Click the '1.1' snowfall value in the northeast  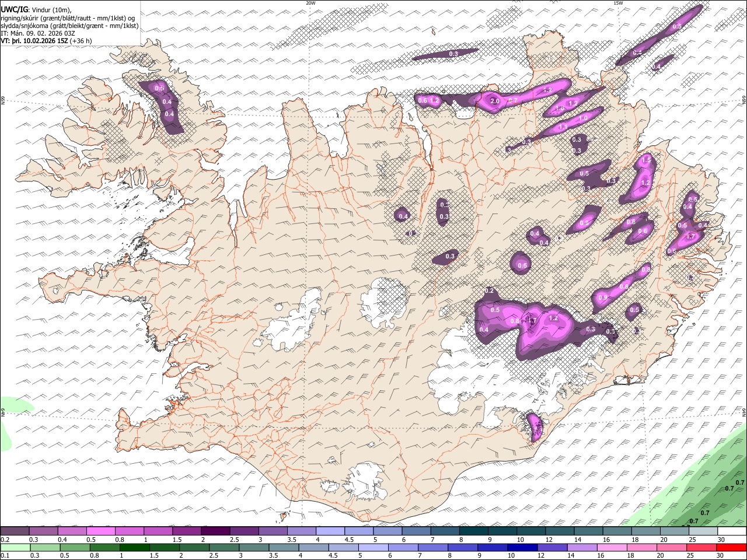(563, 127)
